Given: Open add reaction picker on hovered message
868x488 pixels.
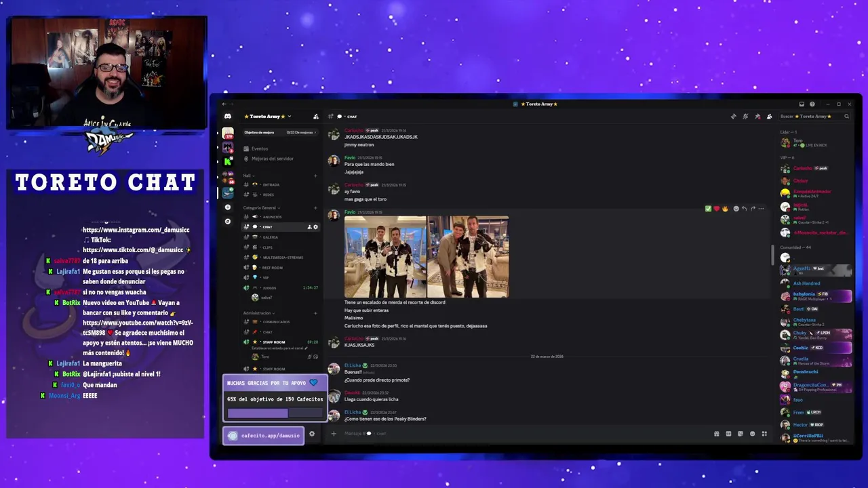Looking at the screenshot, I should (x=736, y=209).
